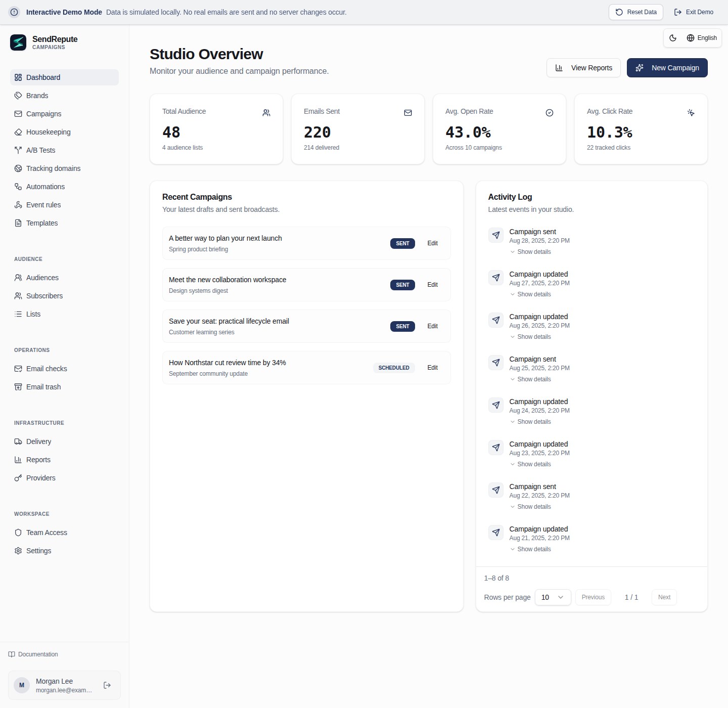
Task: Click the Delivery truck icon in sidebar
Action: point(18,441)
